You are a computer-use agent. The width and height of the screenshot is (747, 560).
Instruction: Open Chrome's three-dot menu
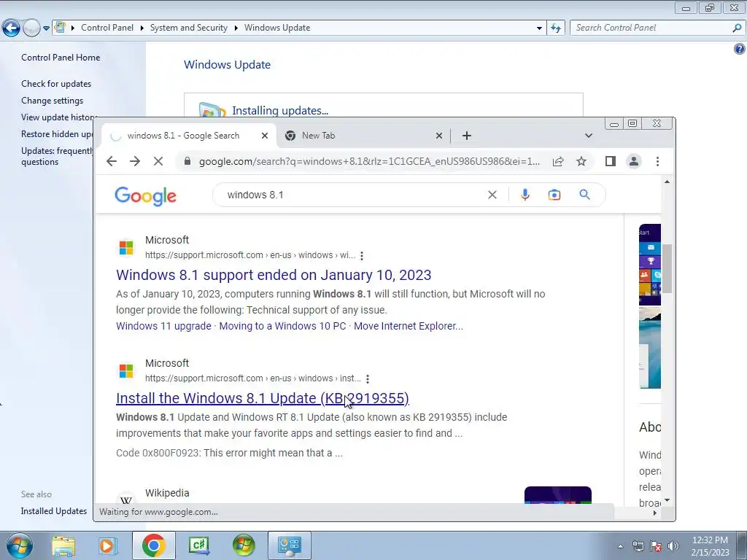click(x=657, y=161)
